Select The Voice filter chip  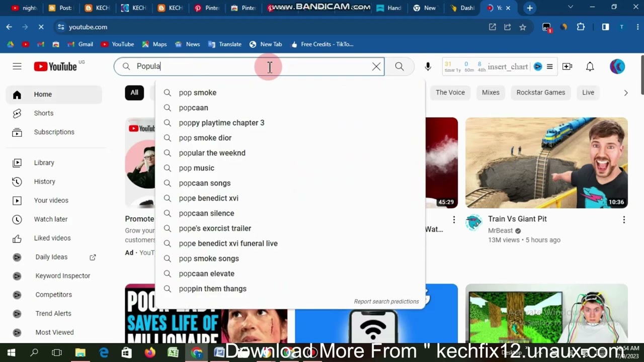450,93
